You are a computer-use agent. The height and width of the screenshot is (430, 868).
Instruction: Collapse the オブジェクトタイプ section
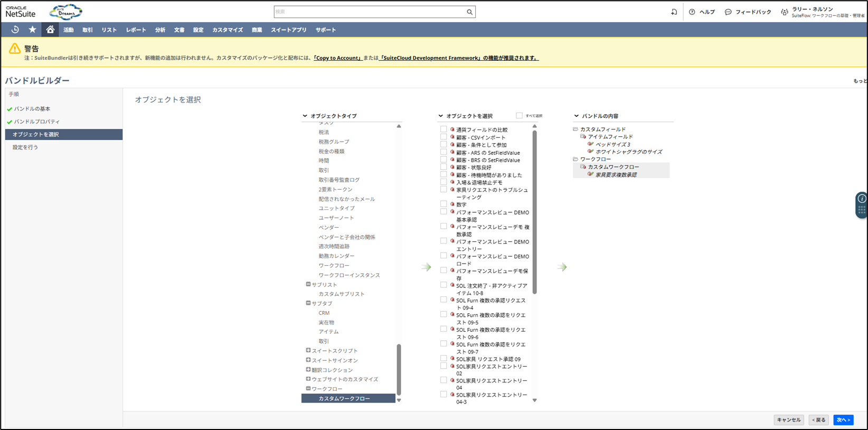(305, 116)
